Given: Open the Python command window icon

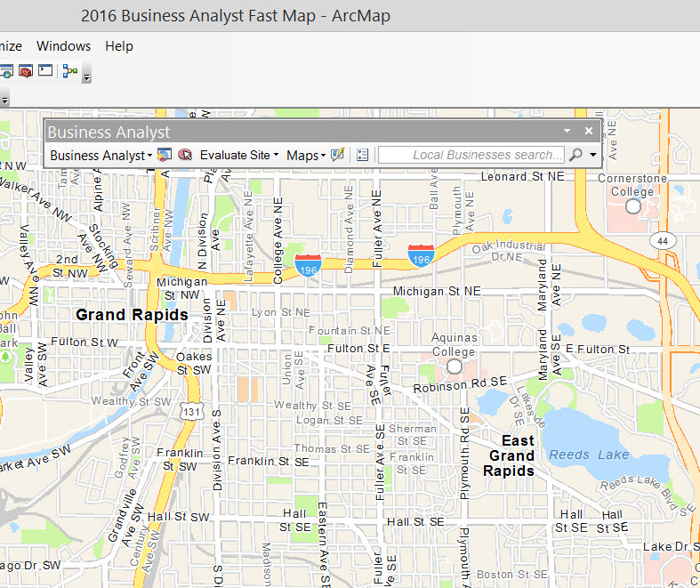Looking at the screenshot, I should 45,70.
